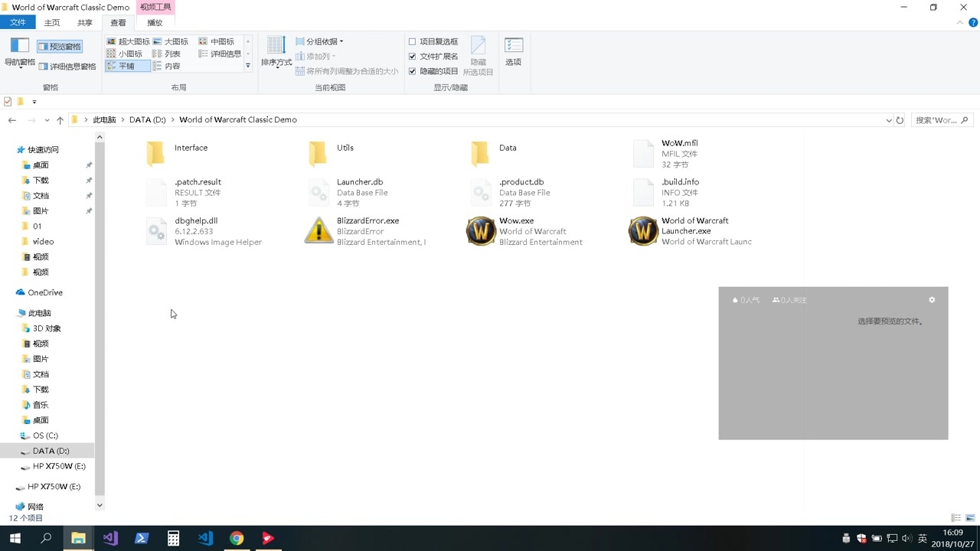The image size is (980, 551).
Task: Toggle the 详细信息窗格 details pane
Action: point(67,67)
